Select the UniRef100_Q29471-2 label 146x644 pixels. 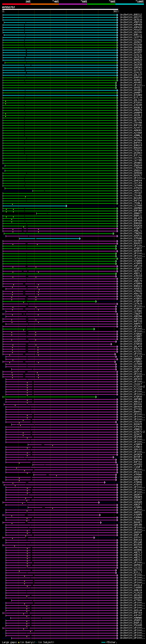(132, 432)
